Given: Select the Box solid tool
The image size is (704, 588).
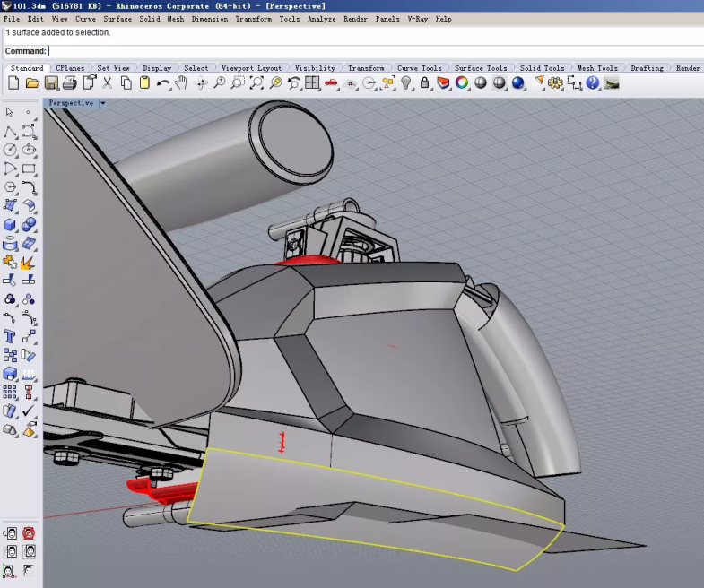Looking at the screenshot, I should coord(10,225).
